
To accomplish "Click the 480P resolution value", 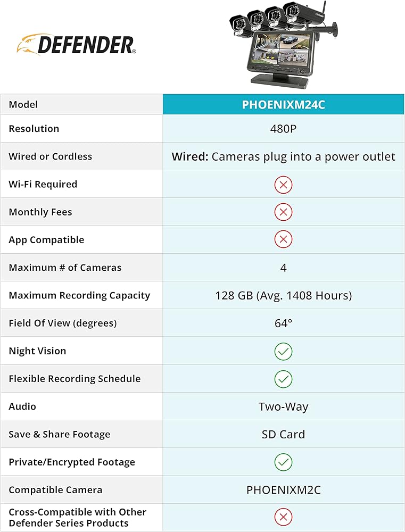I will 283,129.
